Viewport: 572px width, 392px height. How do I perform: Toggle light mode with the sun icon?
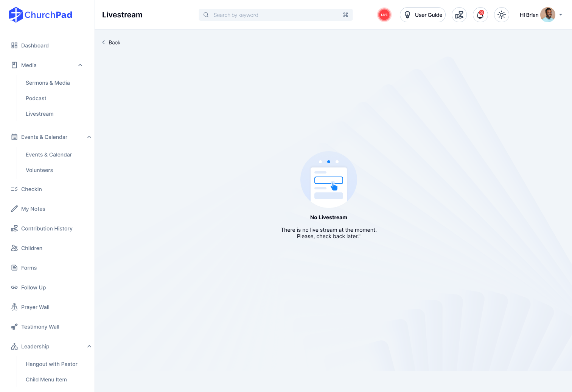[x=501, y=15]
